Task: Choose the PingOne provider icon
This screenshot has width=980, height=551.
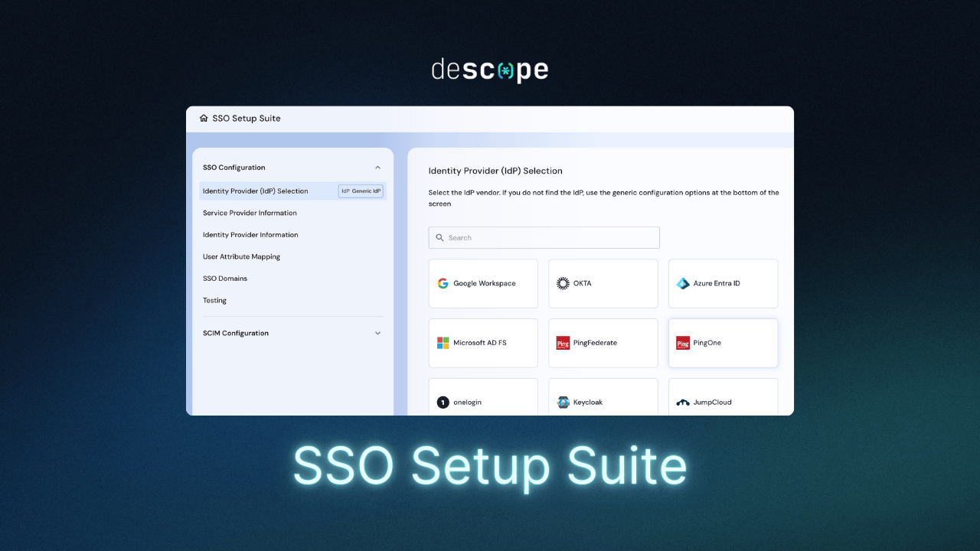Action: [x=682, y=343]
